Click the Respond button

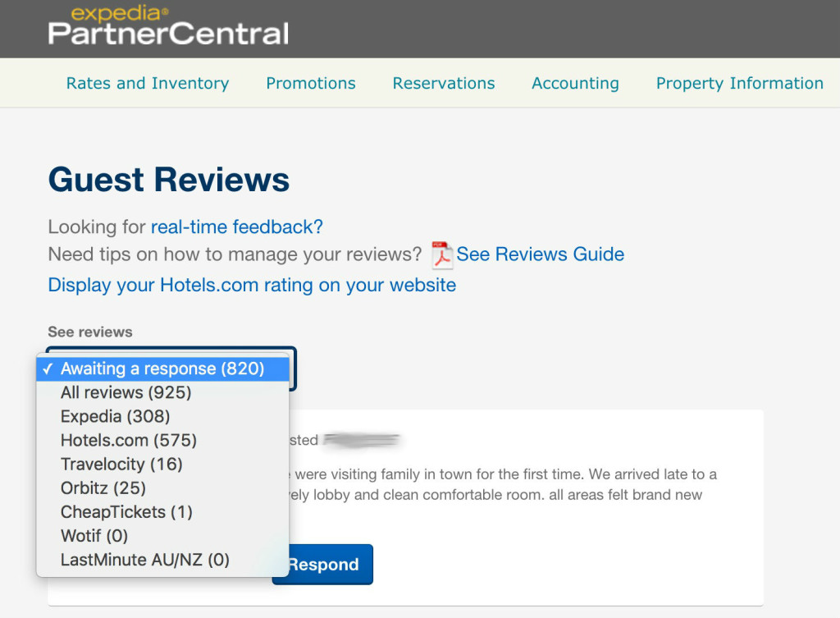tap(322, 565)
